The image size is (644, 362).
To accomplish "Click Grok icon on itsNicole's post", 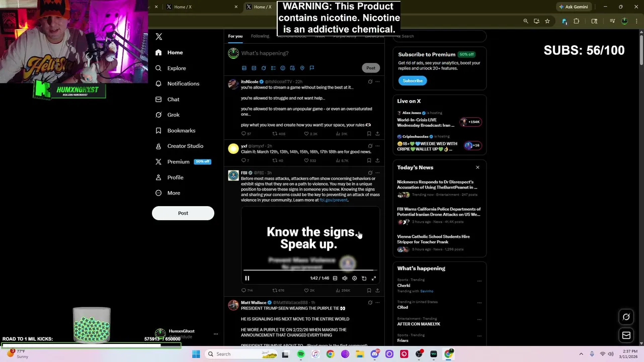I will (x=370, y=81).
